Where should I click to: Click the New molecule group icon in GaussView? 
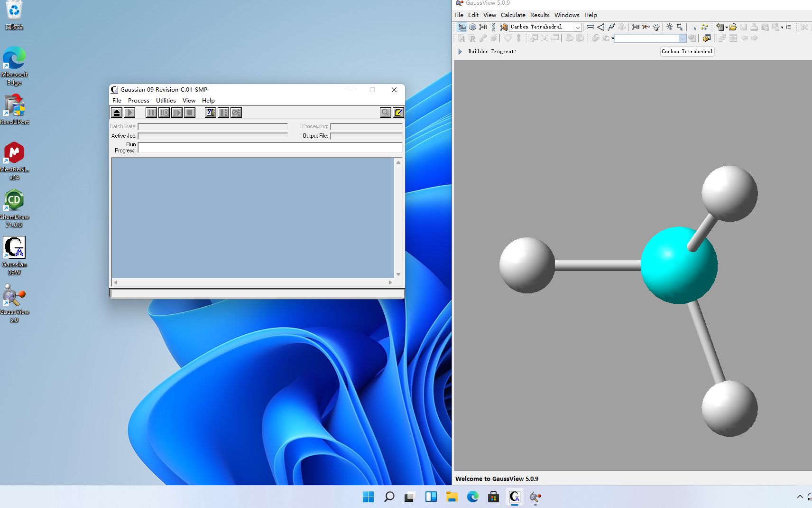click(x=720, y=27)
